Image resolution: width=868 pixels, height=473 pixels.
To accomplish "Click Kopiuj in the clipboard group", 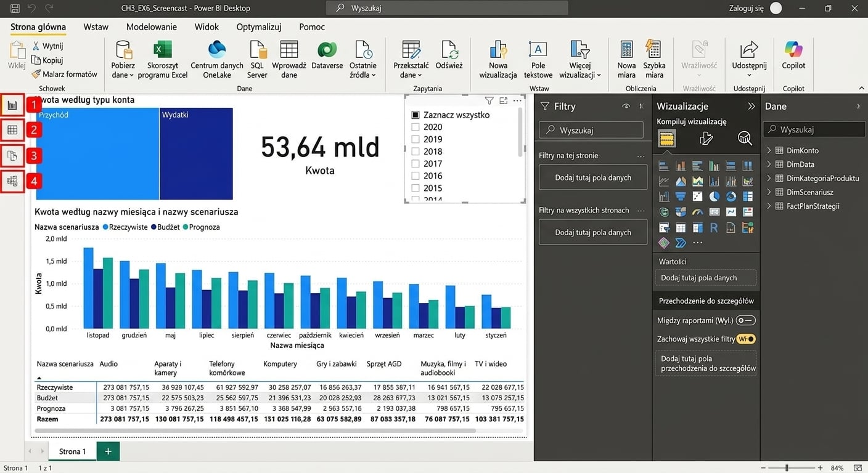I will [47, 60].
